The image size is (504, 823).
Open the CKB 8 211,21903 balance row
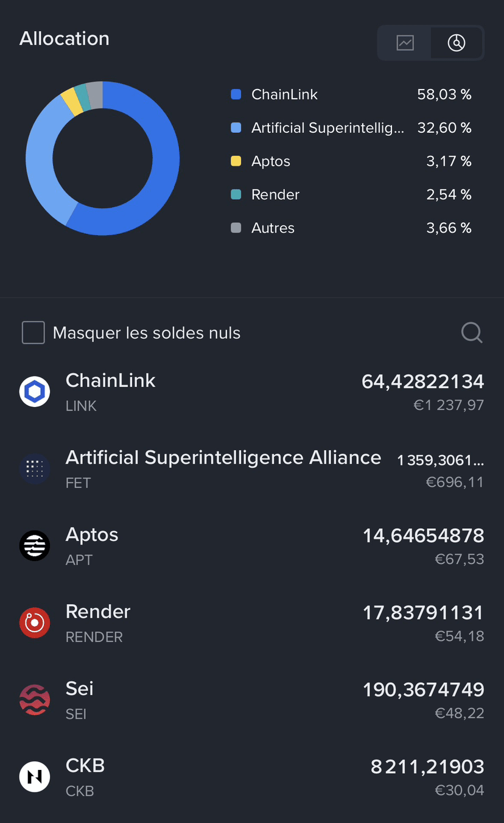[252, 776]
